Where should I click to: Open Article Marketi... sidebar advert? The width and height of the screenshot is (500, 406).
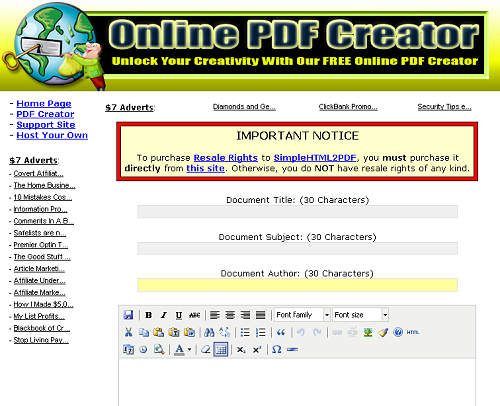39,269
